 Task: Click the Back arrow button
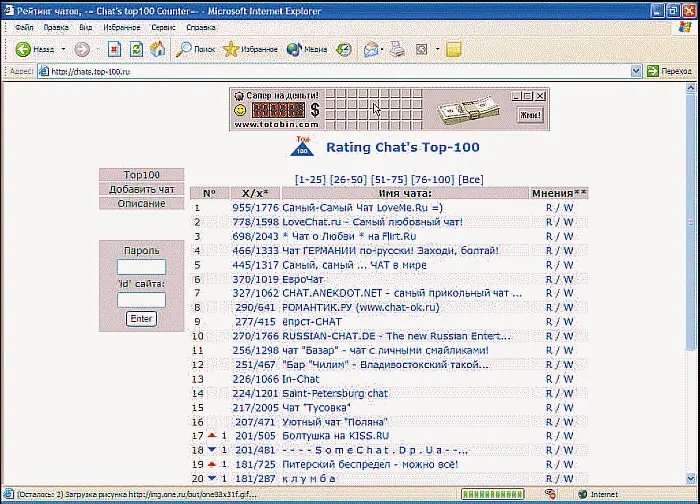(x=23, y=49)
